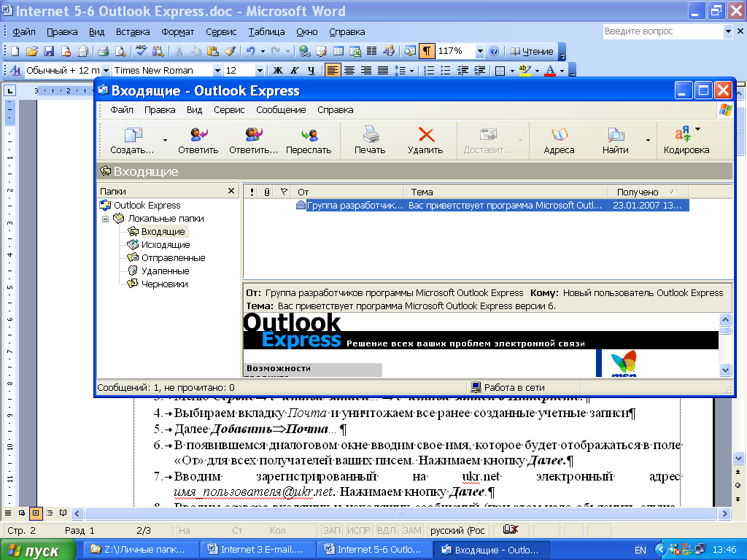Image resolution: width=747 pixels, height=560 pixels.
Task: Click Spelling check icon in Word
Action: click(x=141, y=51)
